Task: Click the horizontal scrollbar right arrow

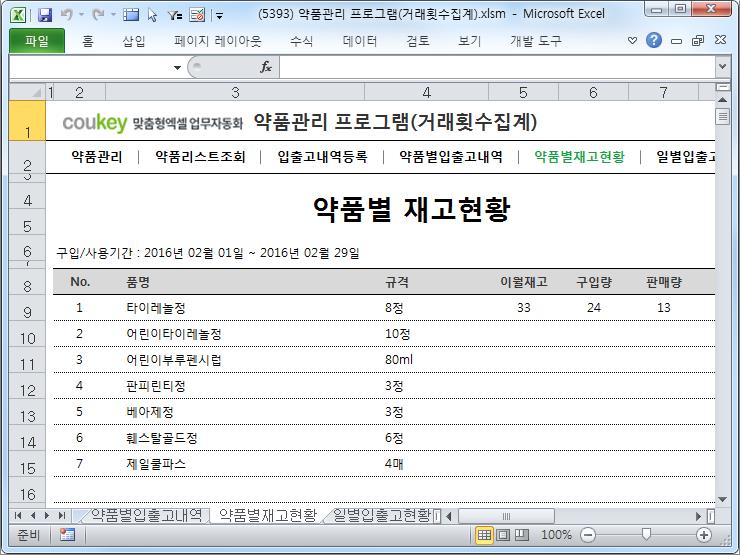Action: [698, 516]
